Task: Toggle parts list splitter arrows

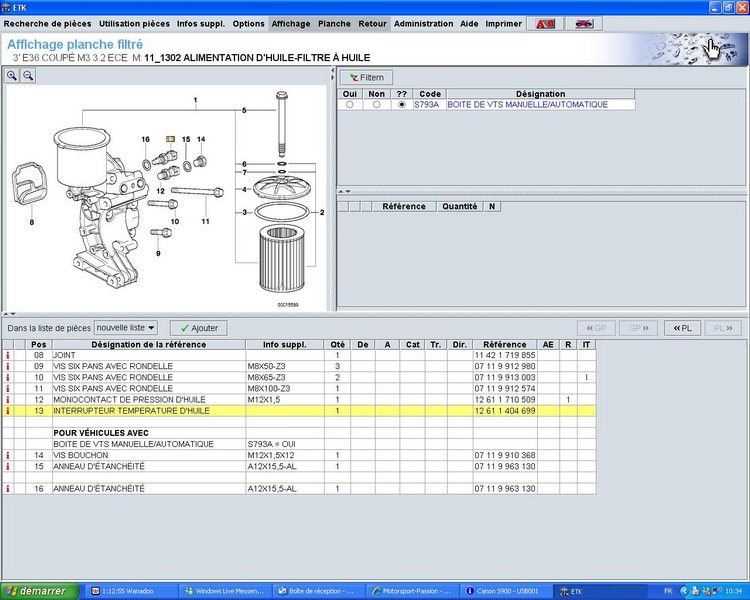Action: (x=10, y=314)
